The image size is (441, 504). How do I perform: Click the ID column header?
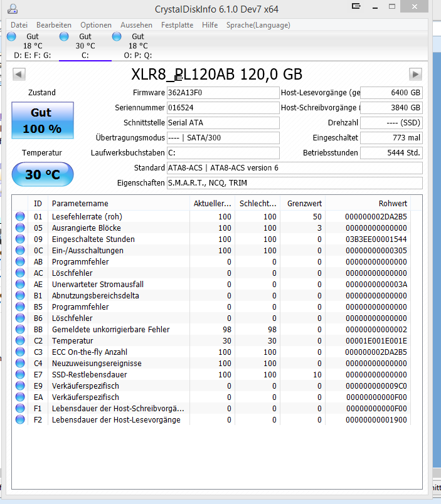click(38, 204)
